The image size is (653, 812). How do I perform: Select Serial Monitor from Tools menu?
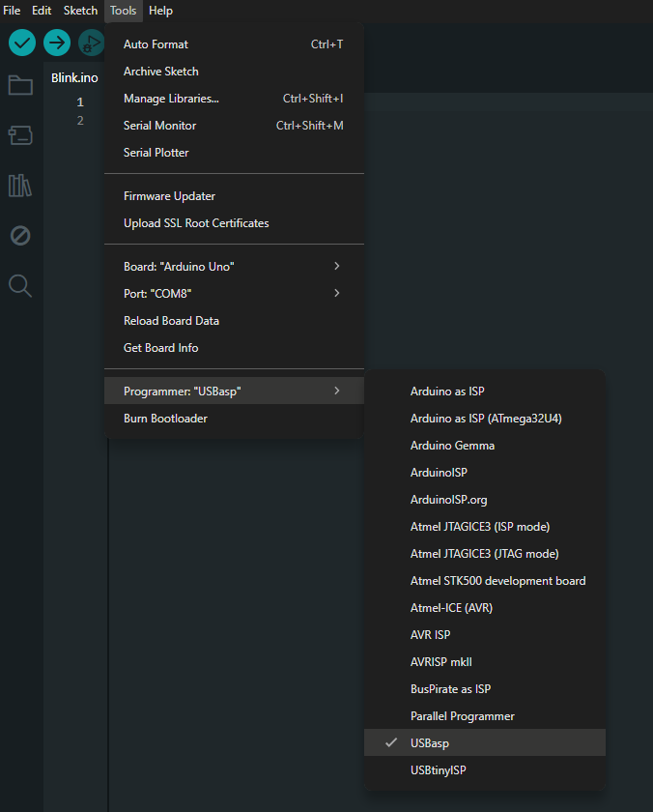click(x=159, y=126)
